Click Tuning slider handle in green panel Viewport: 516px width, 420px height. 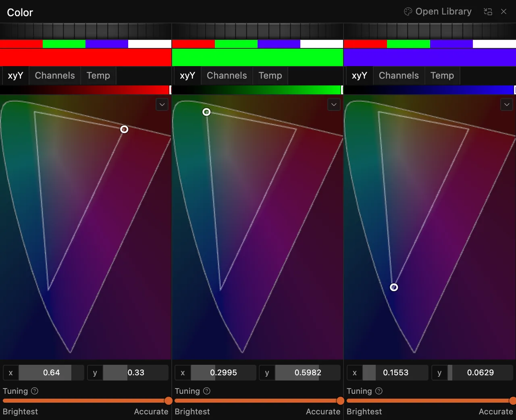340,401
